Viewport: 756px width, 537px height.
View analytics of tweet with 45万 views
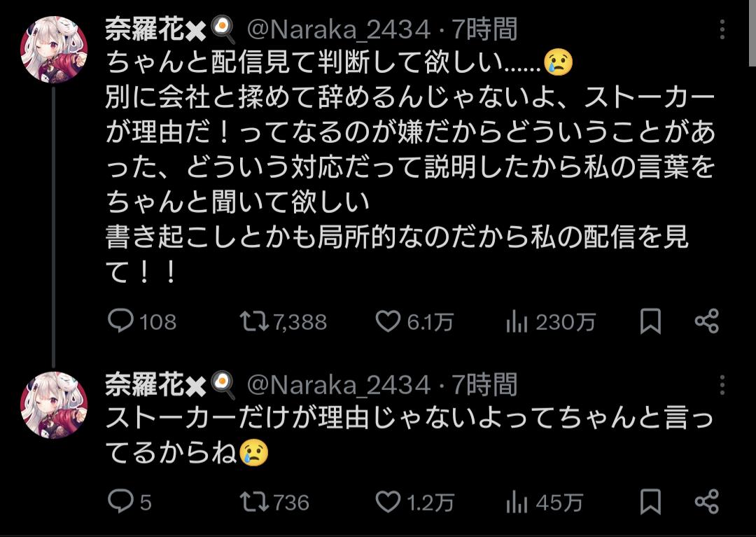point(517,501)
